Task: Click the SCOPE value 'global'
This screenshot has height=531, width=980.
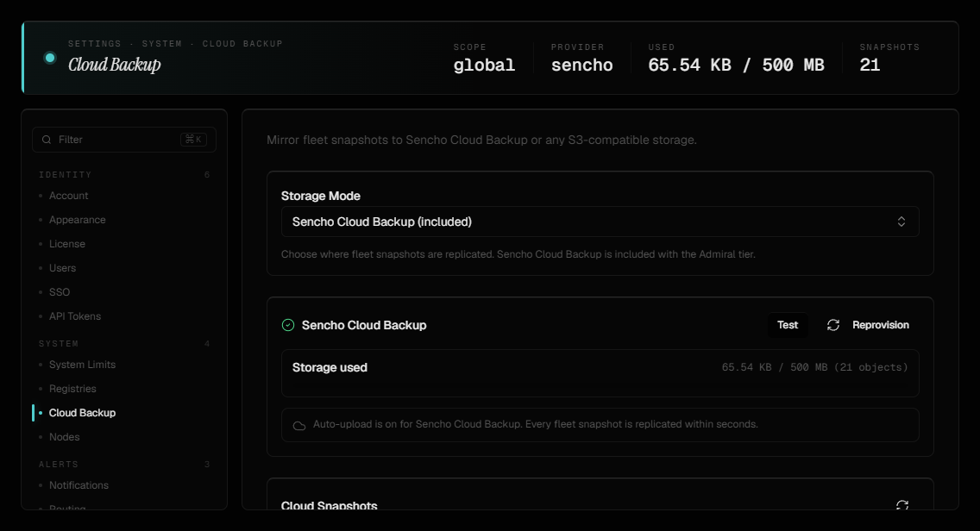Action: coord(484,65)
